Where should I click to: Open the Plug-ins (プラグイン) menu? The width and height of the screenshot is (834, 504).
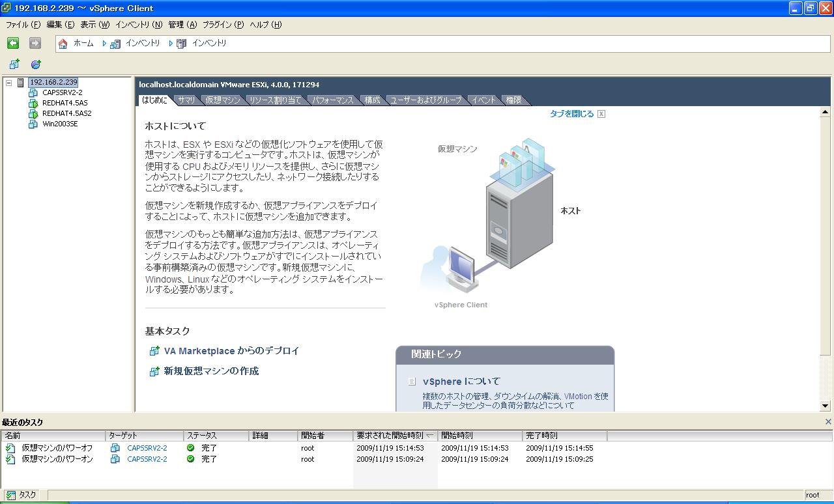tap(223, 25)
